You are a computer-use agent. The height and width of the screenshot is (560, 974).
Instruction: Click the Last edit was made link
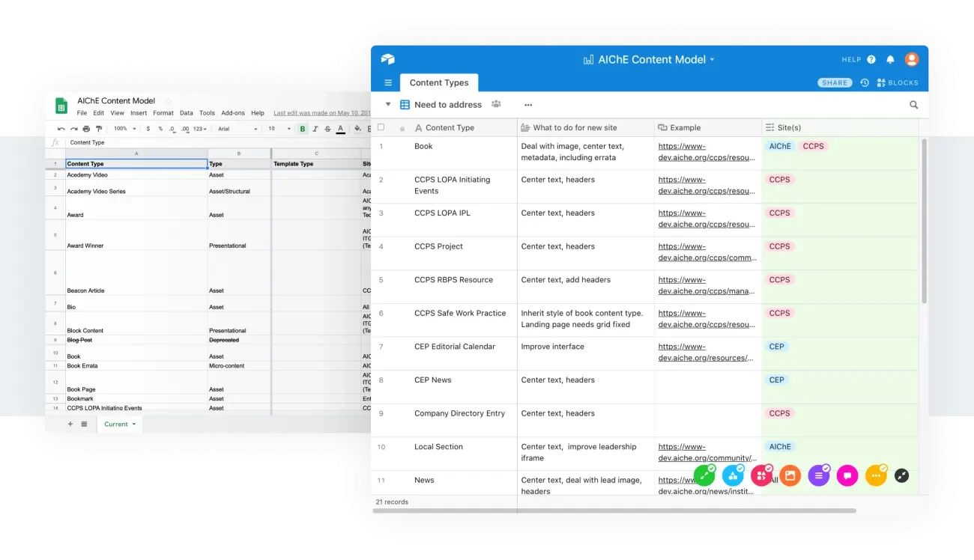click(322, 113)
